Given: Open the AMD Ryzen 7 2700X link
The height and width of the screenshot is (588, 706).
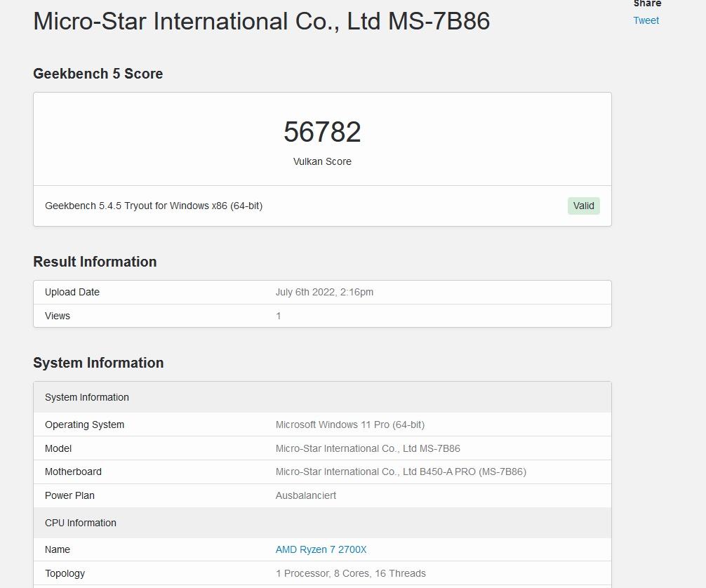Looking at the screenshot, I should (x=321, y=549).
